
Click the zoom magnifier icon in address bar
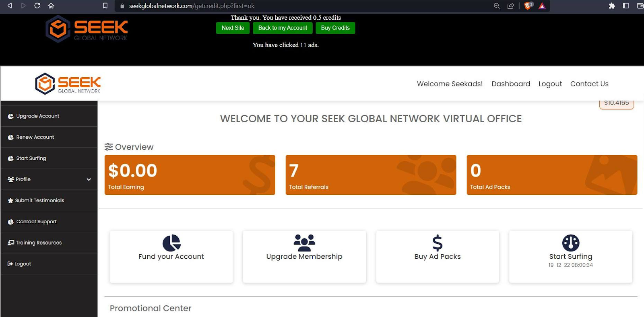tap(497, 6)
